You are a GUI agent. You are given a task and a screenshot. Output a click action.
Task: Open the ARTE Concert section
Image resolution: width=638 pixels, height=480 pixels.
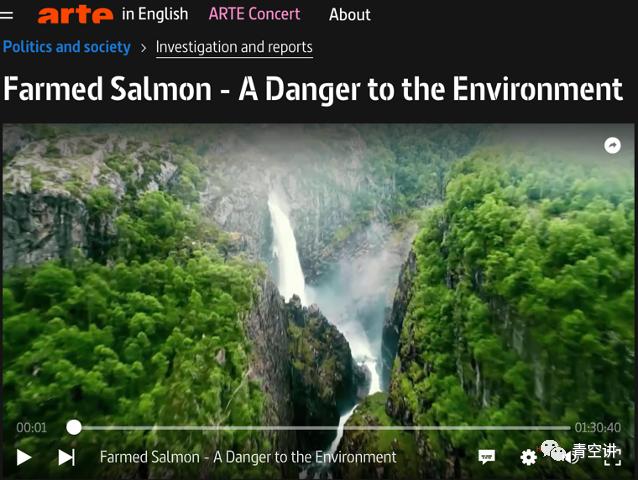click(254, 14)
